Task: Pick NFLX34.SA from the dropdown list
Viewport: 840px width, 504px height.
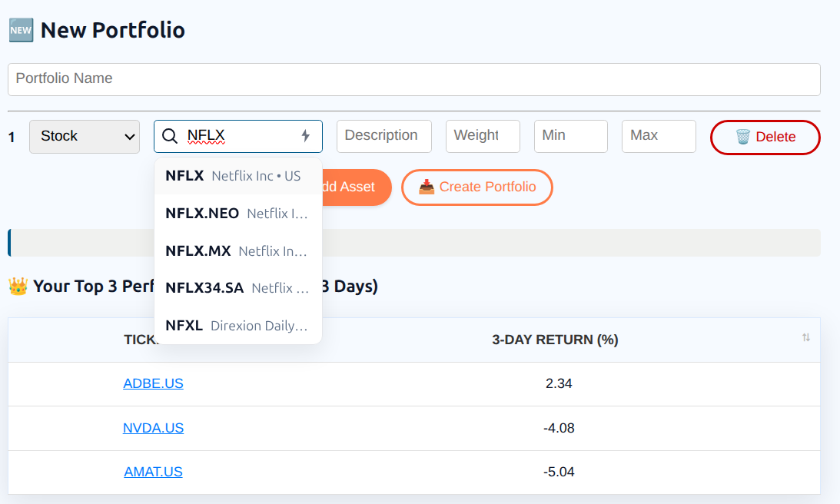Action: tap(237, 288)
